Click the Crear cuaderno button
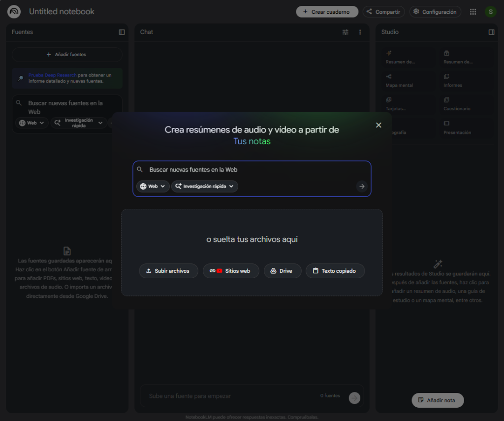504x421 pixels. 327,11
